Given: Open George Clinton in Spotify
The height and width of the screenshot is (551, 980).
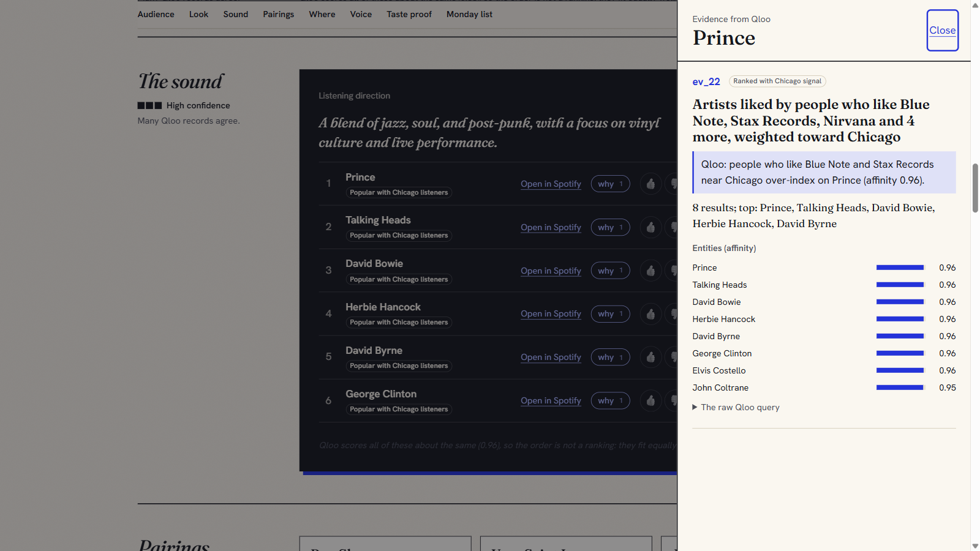Looking at the screenshot, I should click(x=551, y=400).
